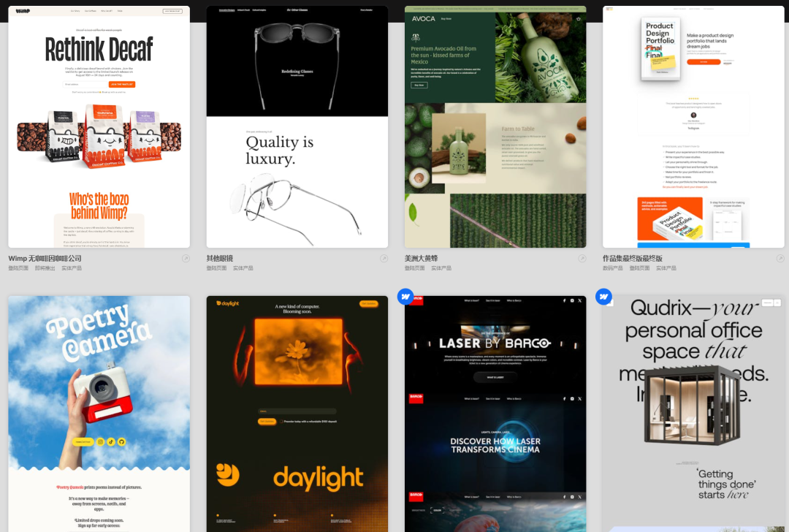Open the Qudrix office space thumbnail

point(694,414)
